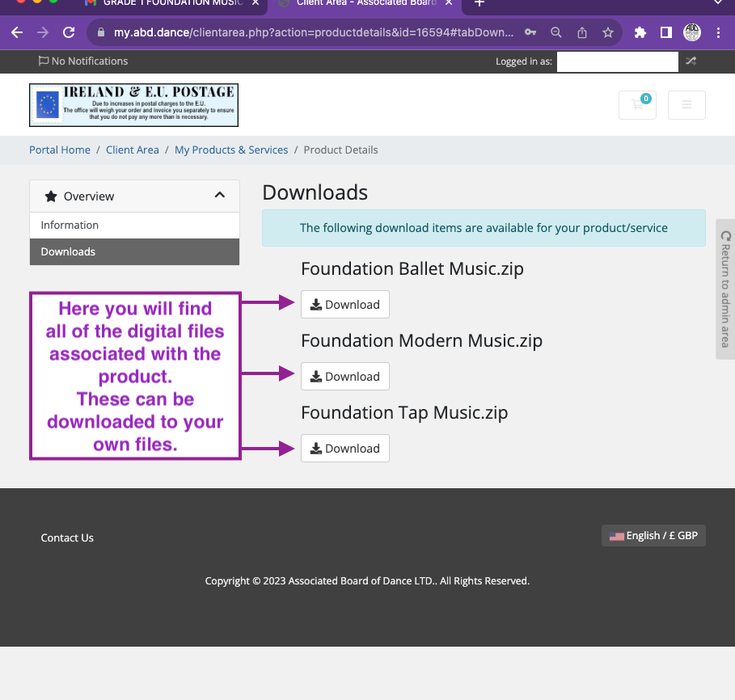Click the saved passwords key icon
This screenshot has width=735, height=700.
[x=530, y=33]
